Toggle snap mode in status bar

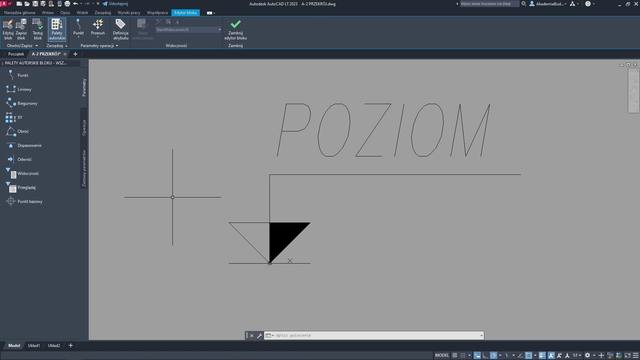click(x=463, y=356)
